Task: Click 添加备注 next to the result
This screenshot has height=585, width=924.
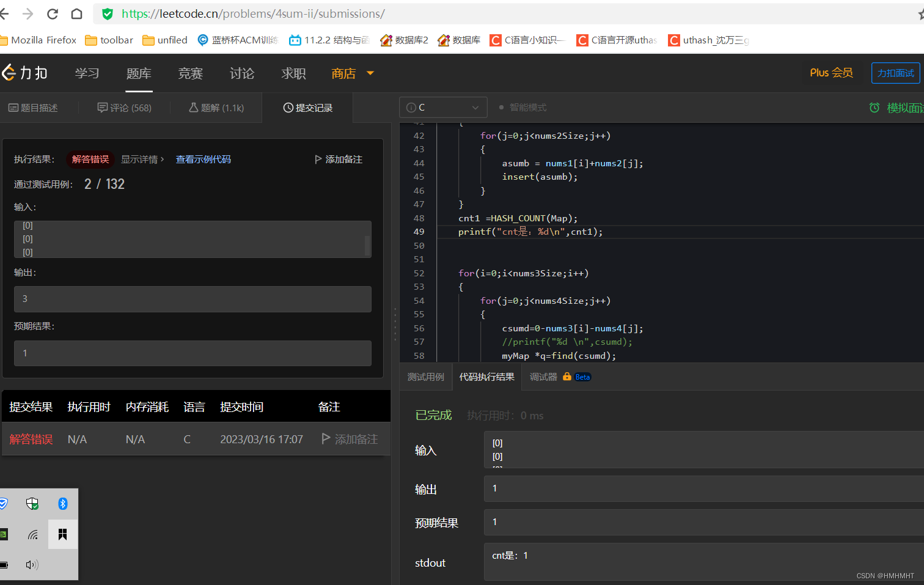Action: click(x=343, y=160)
